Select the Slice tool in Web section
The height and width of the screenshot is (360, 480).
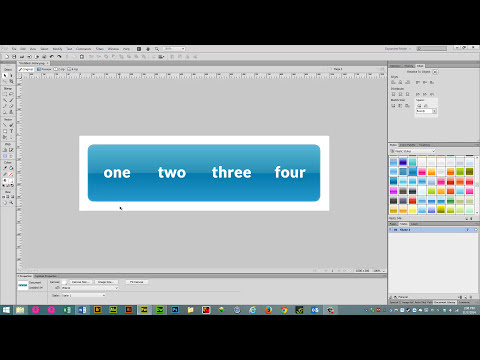click(11, 150)
